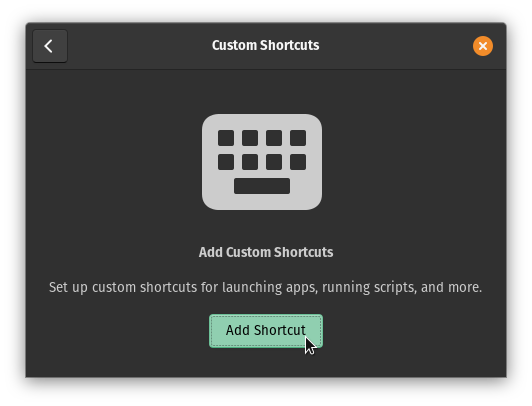Click third key in keyboard icon's top row
Image resolution: width=532 pixels, height=406 pixels.
tap(274, 138)
